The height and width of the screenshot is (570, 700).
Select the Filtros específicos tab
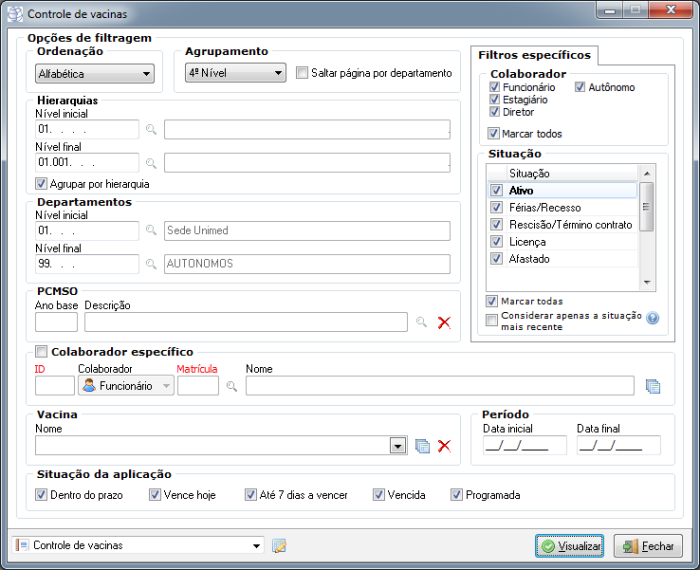pos(535,54)
